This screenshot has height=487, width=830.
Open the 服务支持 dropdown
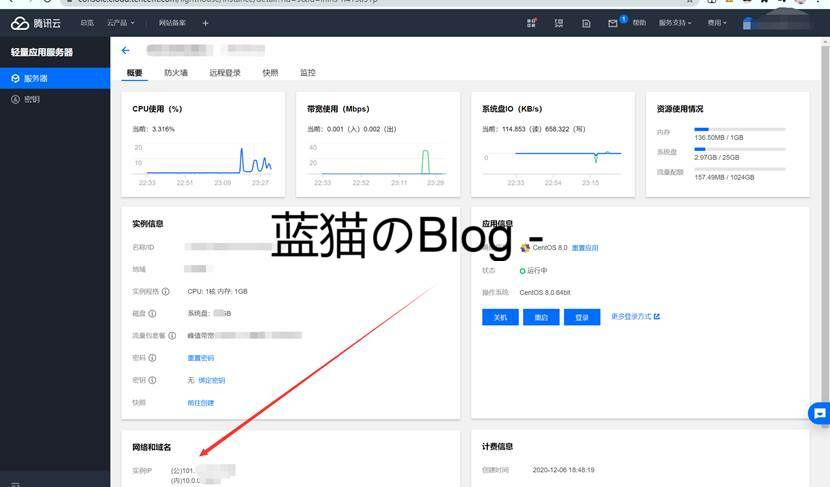(675, 23)
